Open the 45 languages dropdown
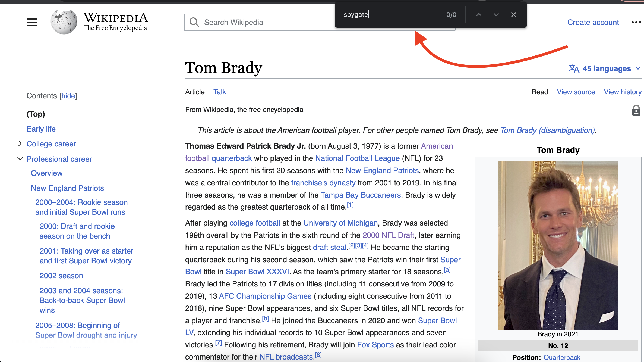 605,68
